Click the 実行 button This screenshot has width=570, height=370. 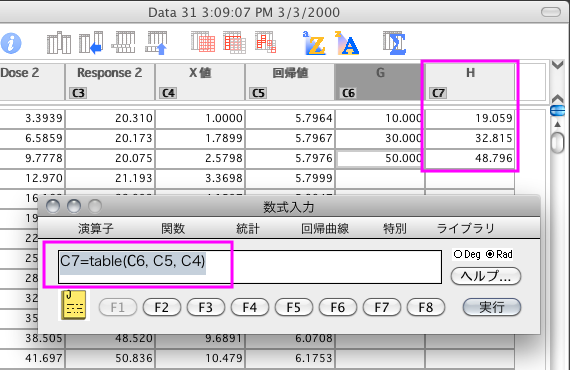[x=491, y=307]
